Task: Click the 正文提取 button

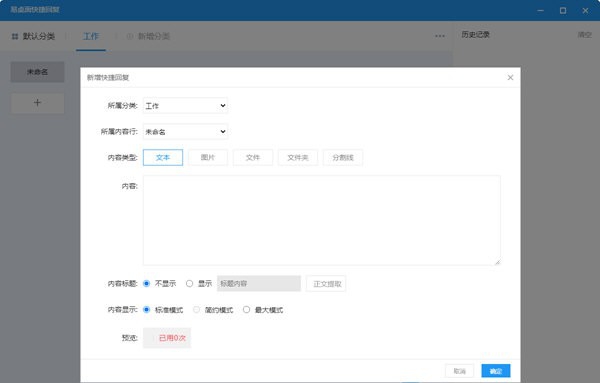Action: pyautogui.click(x=326, y=284)
